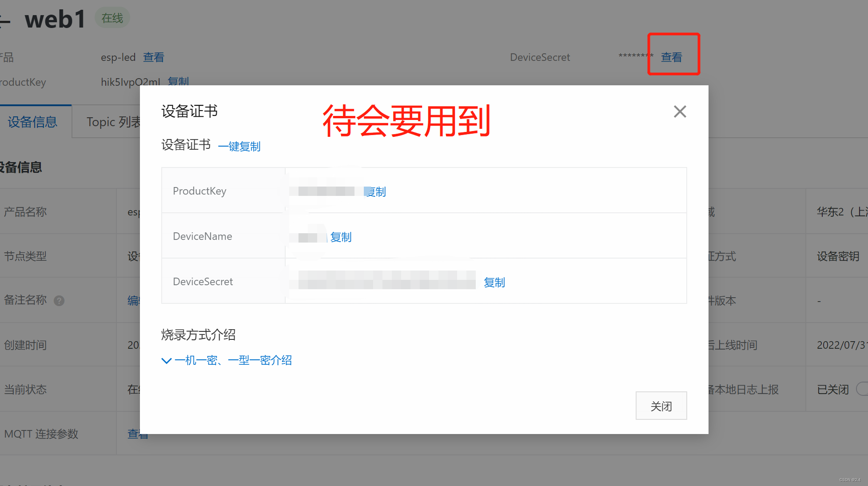Click the 在线 status badge
The image size is (868, 486).
pos(112,18)
